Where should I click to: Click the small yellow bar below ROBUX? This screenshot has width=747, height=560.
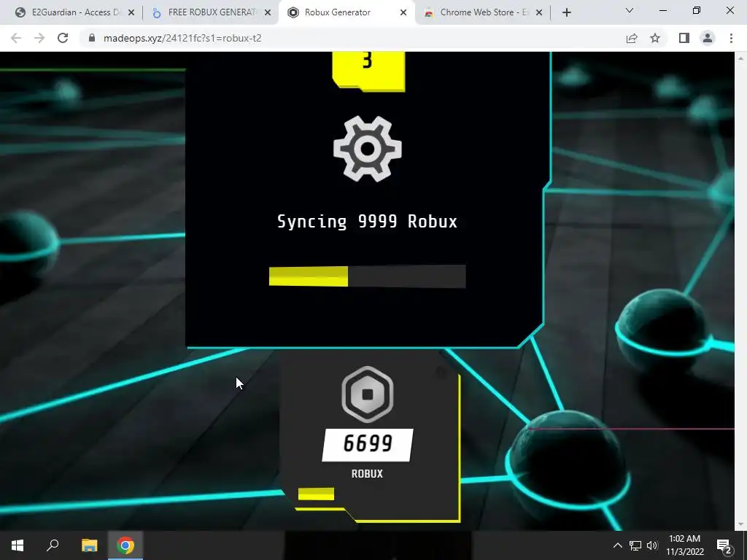[316, 494]
